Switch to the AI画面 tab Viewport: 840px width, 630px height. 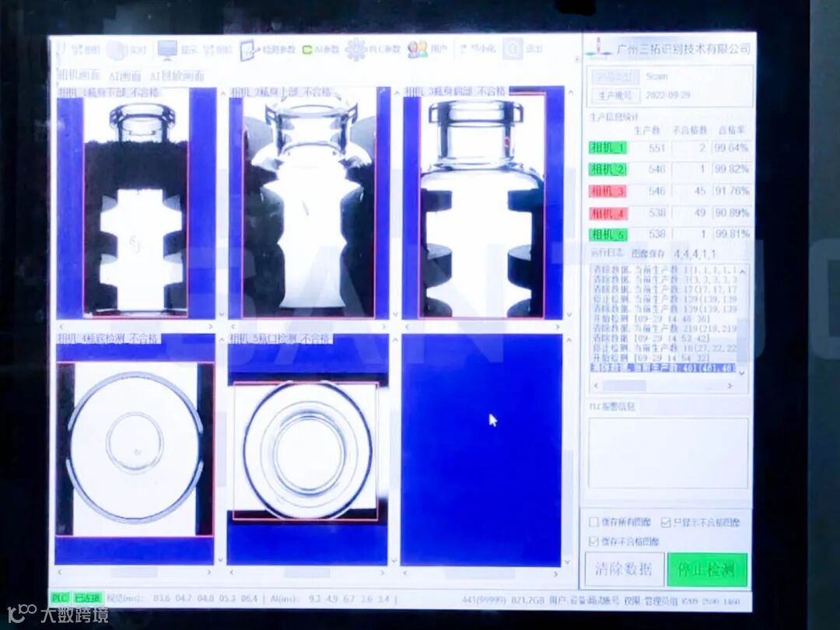(x=124, y=76)
